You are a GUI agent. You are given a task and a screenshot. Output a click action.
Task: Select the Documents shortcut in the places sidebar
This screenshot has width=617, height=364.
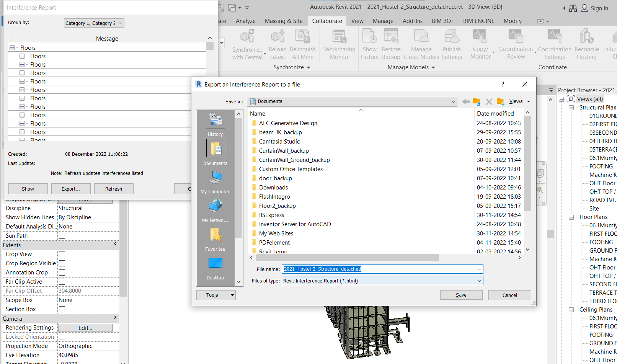pyautogui.click(x=215, y=152)
